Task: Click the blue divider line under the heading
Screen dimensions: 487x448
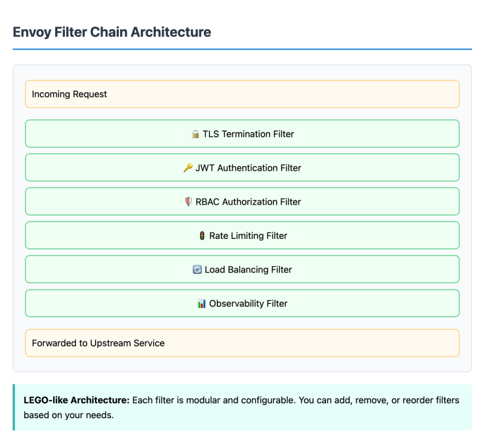Action: (x=242, y=49)
